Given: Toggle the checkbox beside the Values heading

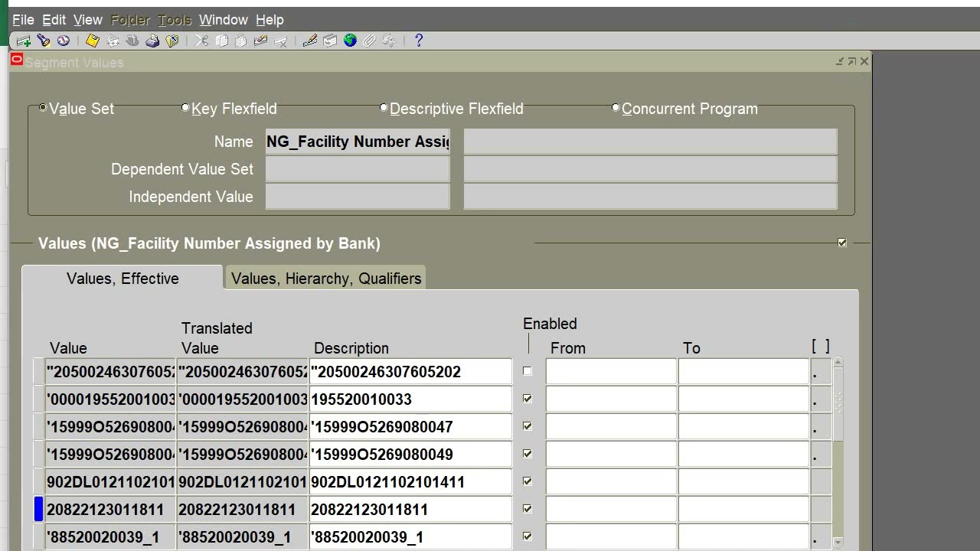Looking at the screenshot, I should [x=842, y=243].
